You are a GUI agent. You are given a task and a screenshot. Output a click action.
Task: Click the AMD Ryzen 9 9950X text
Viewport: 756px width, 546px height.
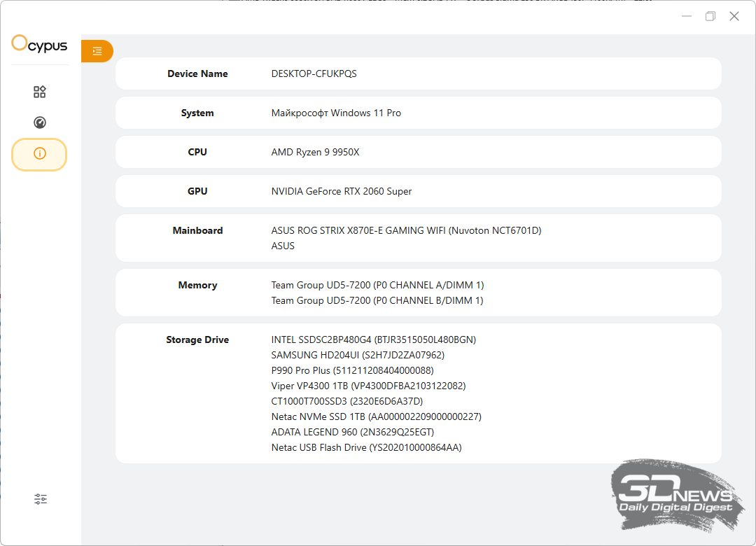click(x=315, y=152)
